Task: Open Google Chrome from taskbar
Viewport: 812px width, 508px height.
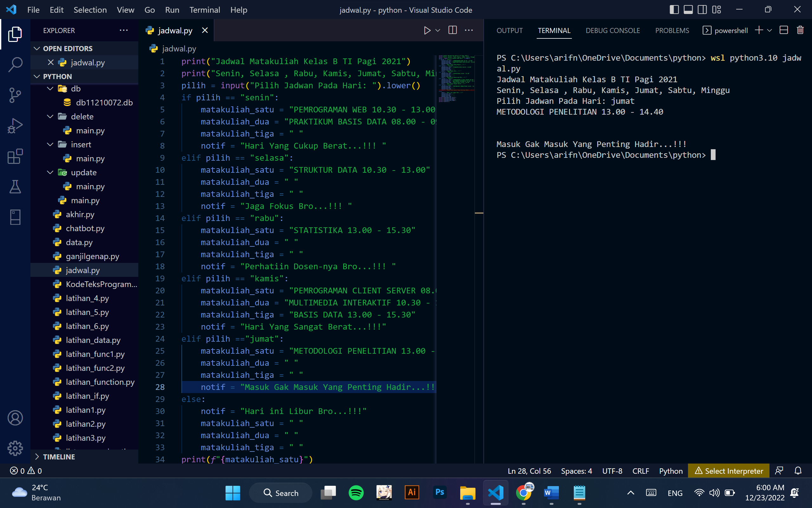Action: [524, 493]
